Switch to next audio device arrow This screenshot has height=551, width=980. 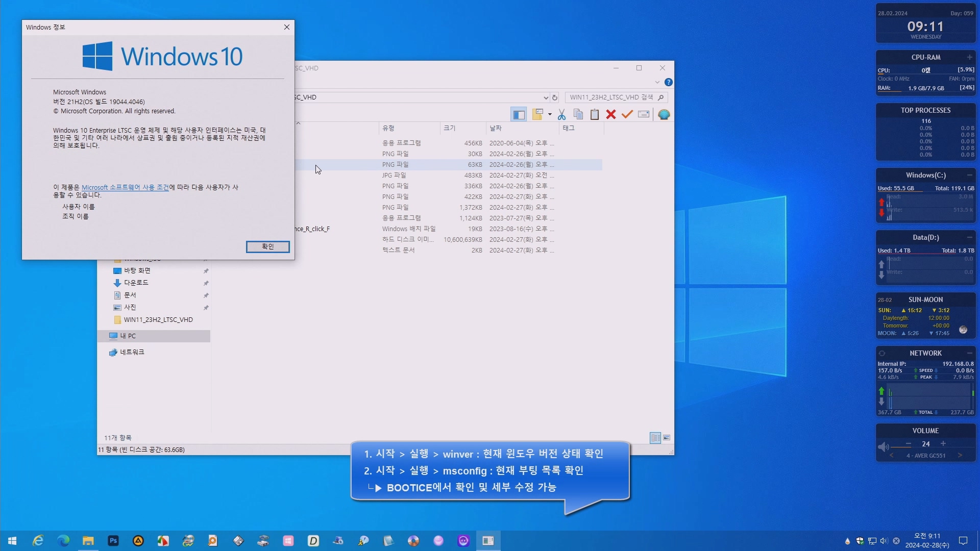pyautogui.click(x=960, y=456)
